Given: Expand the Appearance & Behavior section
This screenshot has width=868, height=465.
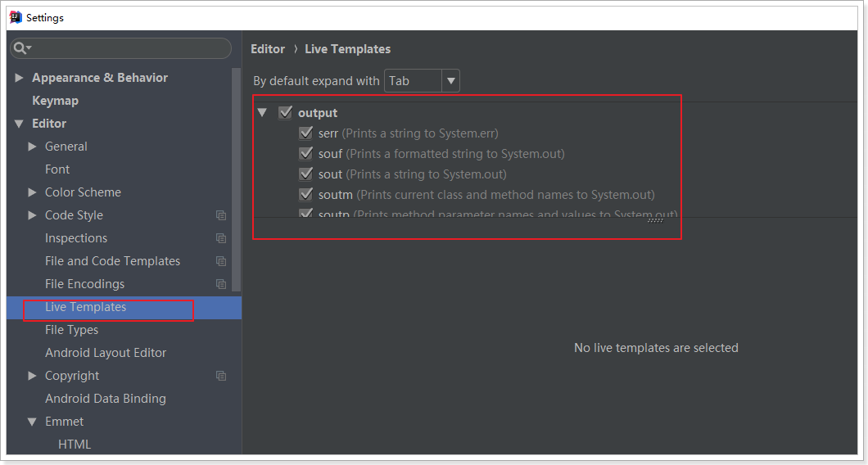Looking at the screenshot, I should point(20,78).
